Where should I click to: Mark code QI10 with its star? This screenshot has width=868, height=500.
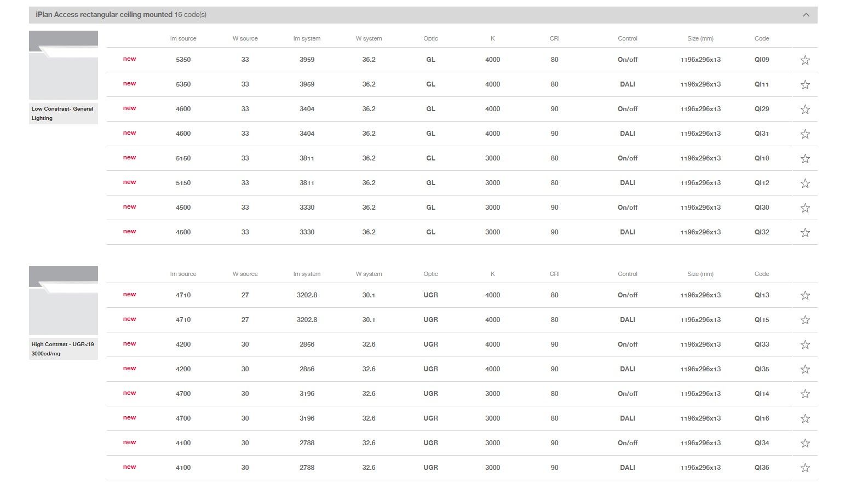point(804,159)
